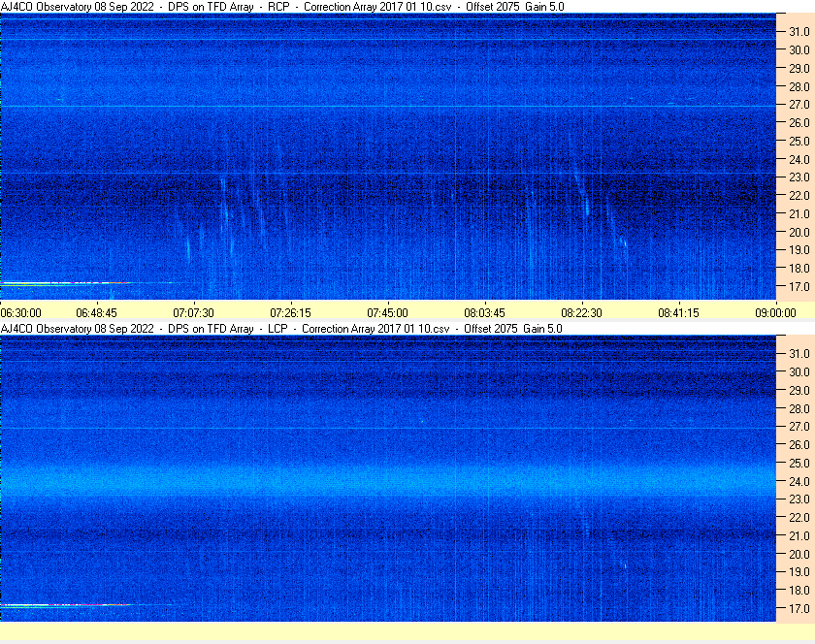Click the 20.0 frequency label on LCP plot
815x644 pixels.
799,554
